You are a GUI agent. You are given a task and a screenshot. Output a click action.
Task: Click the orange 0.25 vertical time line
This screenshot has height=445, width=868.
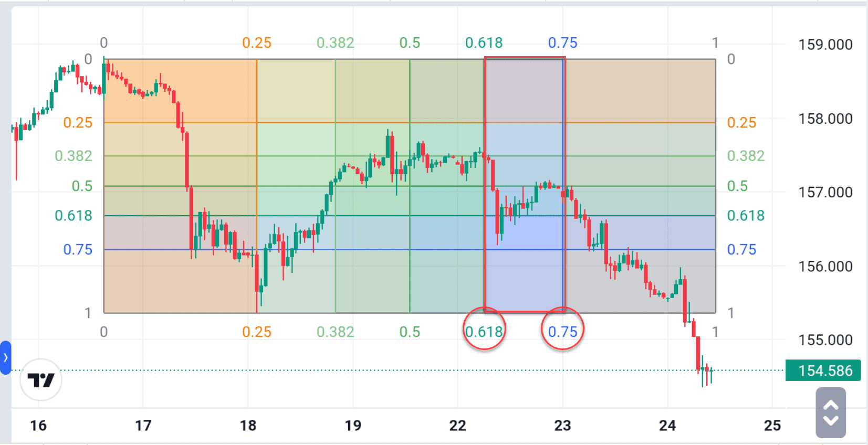pos(257,186)
